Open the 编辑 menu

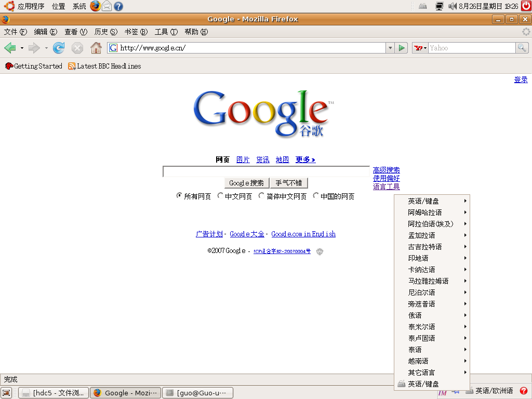[x=46, y=32]
